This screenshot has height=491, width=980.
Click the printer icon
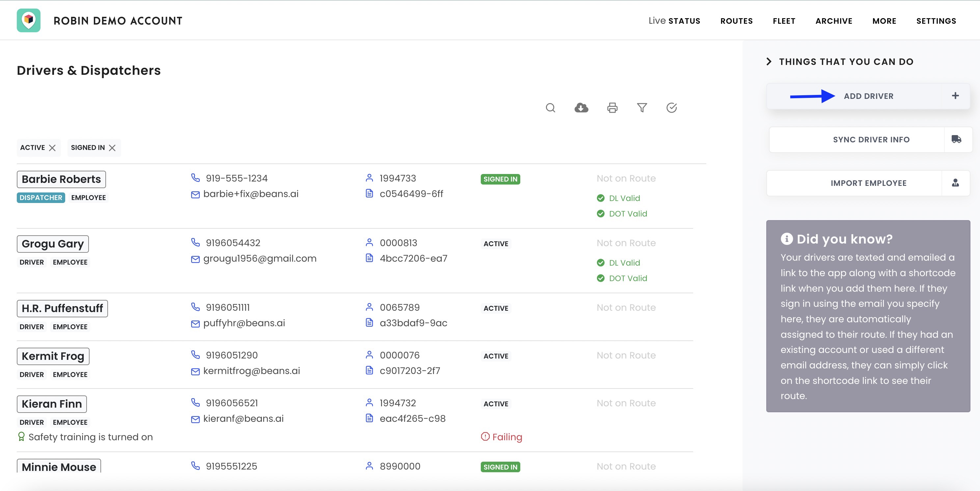612,108
